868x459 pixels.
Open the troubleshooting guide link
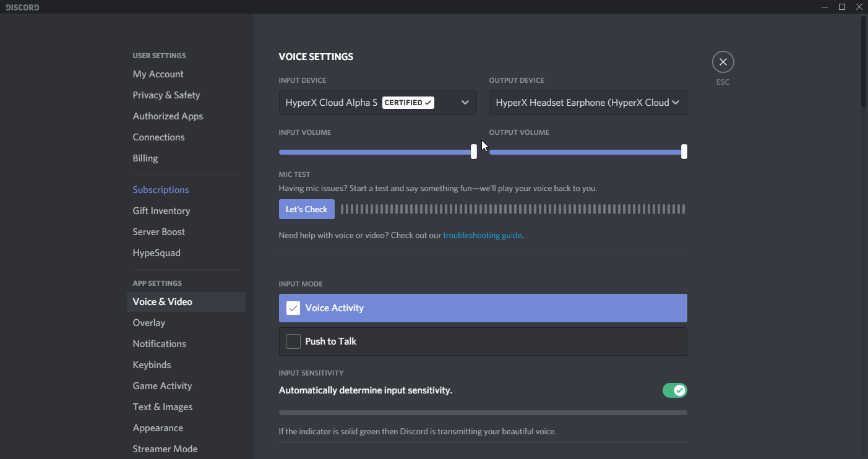482,236
